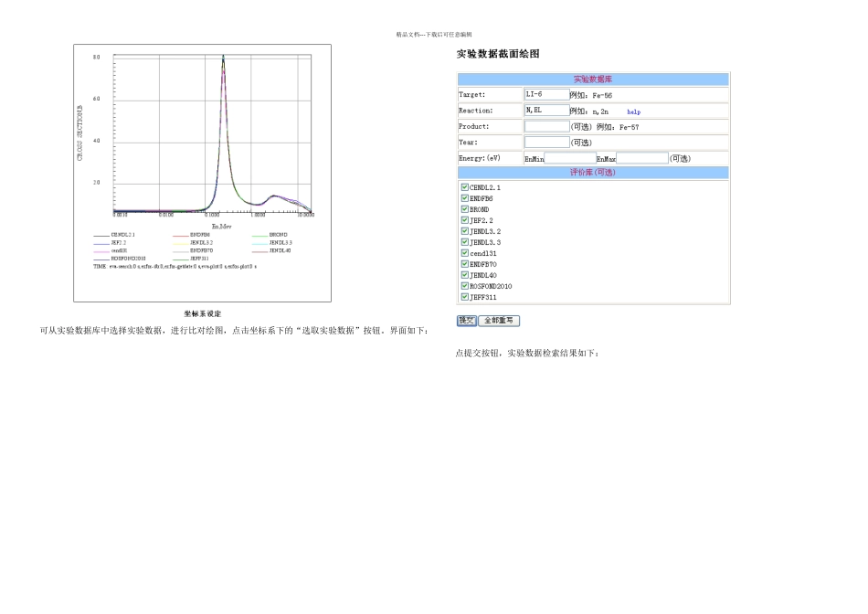Click the EnMax energy input box
The height and width of the screenshot is (614, 868).
[x=642, y=158]
